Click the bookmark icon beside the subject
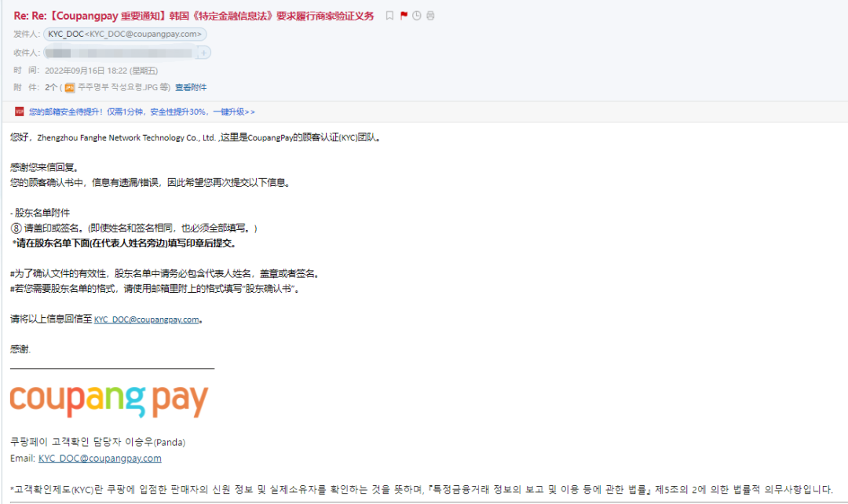The height and width of the screenshot is (504, 848). (x=389, y=16)
